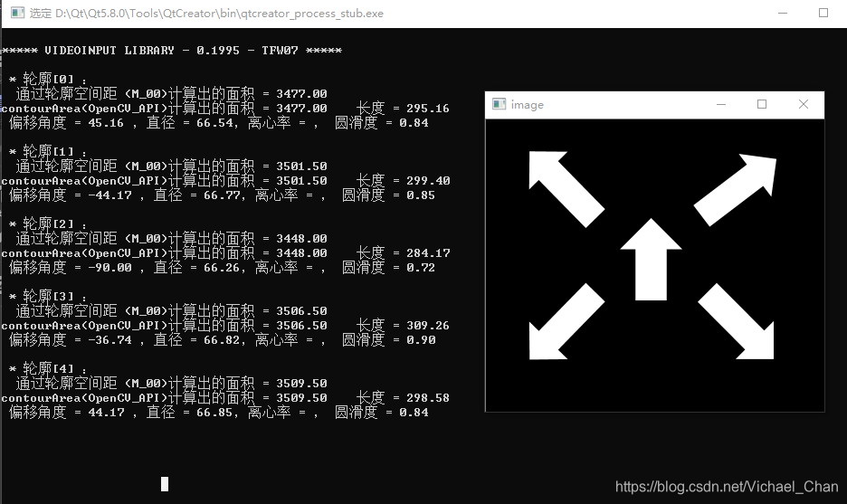Viewport: 847px width, 504px height.
Task: Click the center upward arrow shape
Action: coord(651,260)
